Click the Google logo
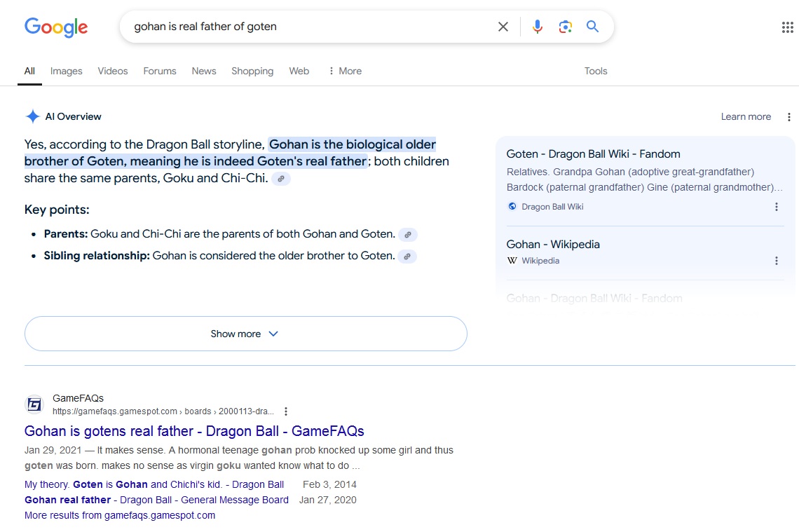The height and width of the screenshot is (532, 799). (56, 27)
